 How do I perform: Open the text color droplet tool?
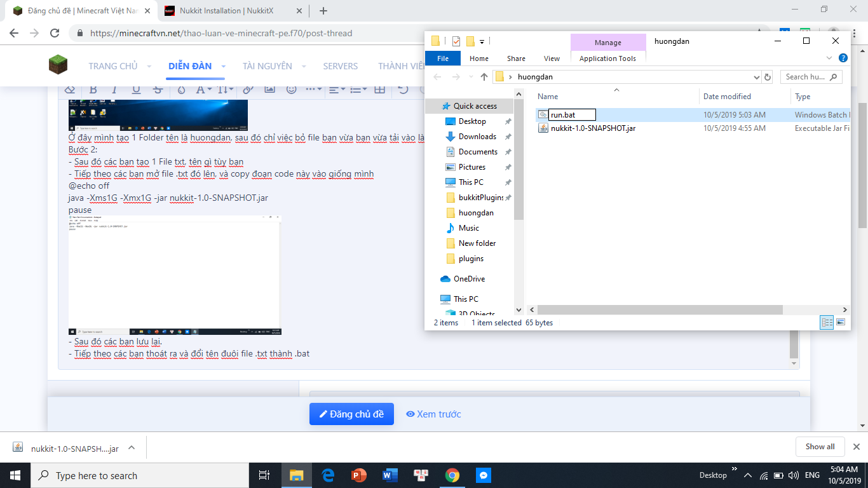tap(181, 90)
